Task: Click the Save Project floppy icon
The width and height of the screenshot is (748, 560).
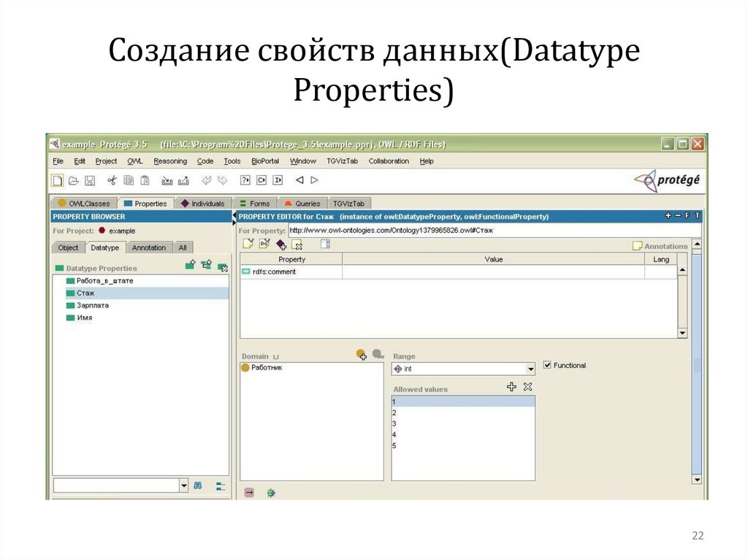Action: pos(90,180)
